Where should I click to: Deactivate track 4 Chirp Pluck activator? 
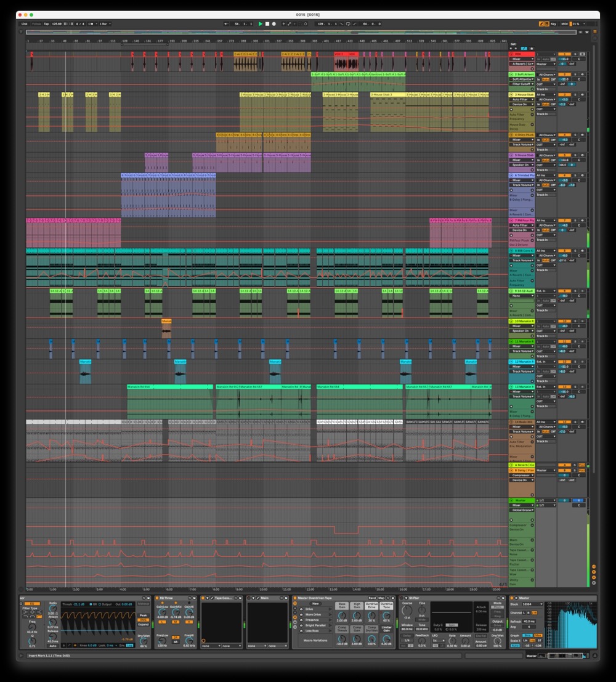(x=564, y=135)
